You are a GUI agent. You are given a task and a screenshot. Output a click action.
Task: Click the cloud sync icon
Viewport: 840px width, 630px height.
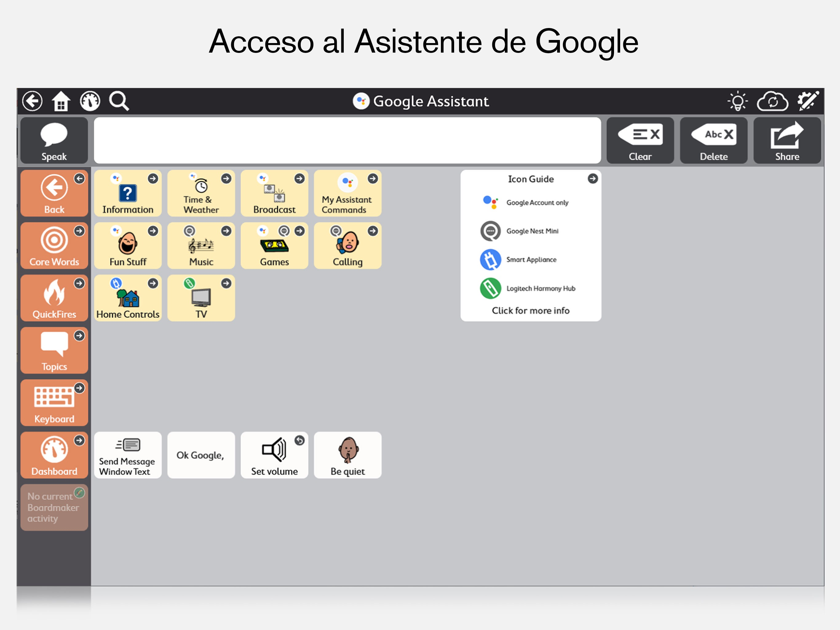772,101
